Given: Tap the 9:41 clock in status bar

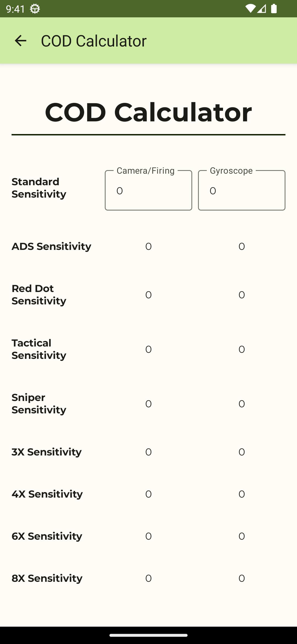Looking at the screenshot, I should [x=15, y=9].
